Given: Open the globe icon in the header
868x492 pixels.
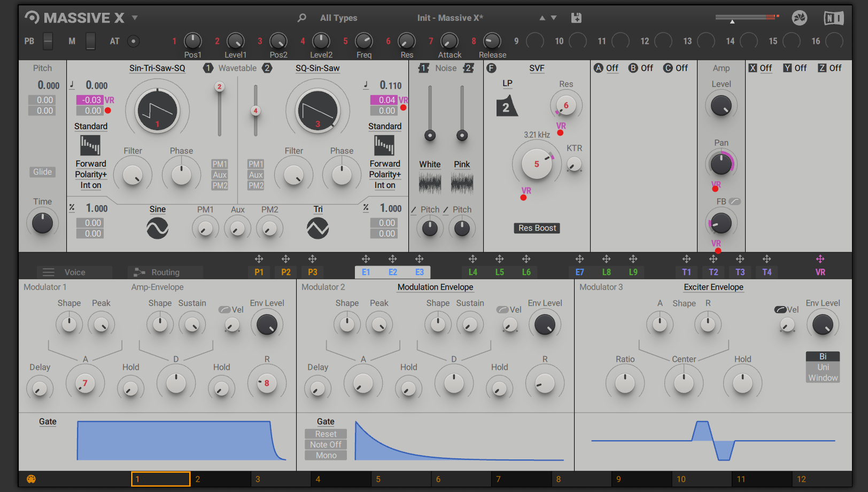Looking at the screenshot, I should [x=800, y=18].
